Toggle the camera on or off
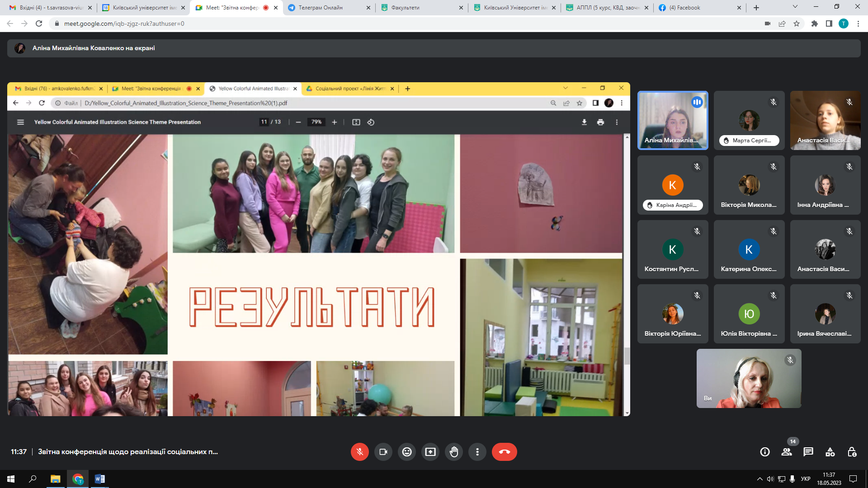The height and width of the screenshot is (488, 868). [383, 452]
